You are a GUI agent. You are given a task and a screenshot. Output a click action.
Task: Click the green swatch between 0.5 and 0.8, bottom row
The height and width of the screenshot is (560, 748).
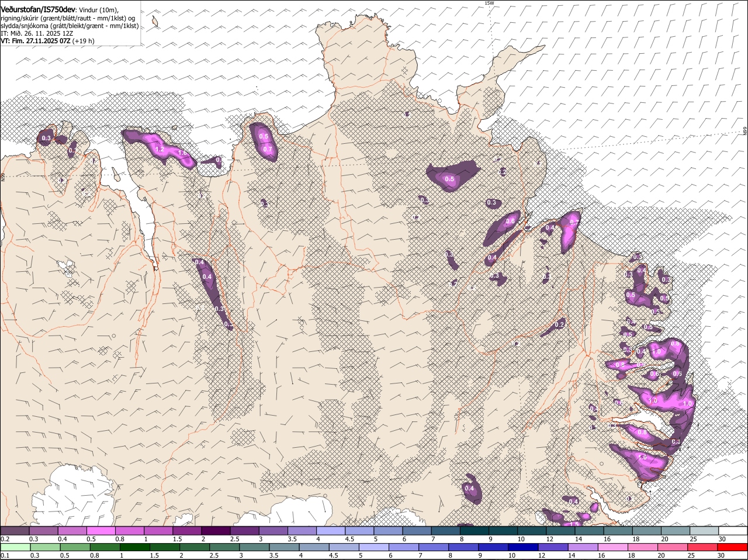(76, 547)
